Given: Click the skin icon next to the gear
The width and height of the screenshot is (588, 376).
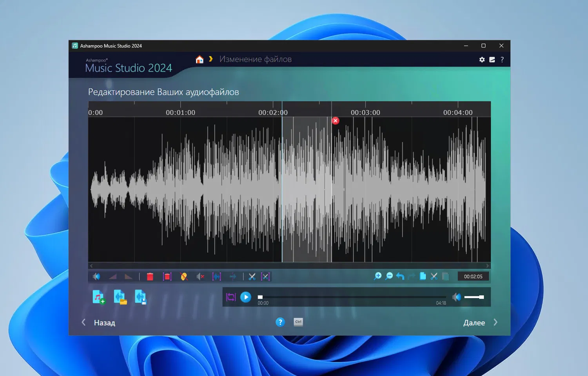Looking at the screenshot, I should (492, 60).
